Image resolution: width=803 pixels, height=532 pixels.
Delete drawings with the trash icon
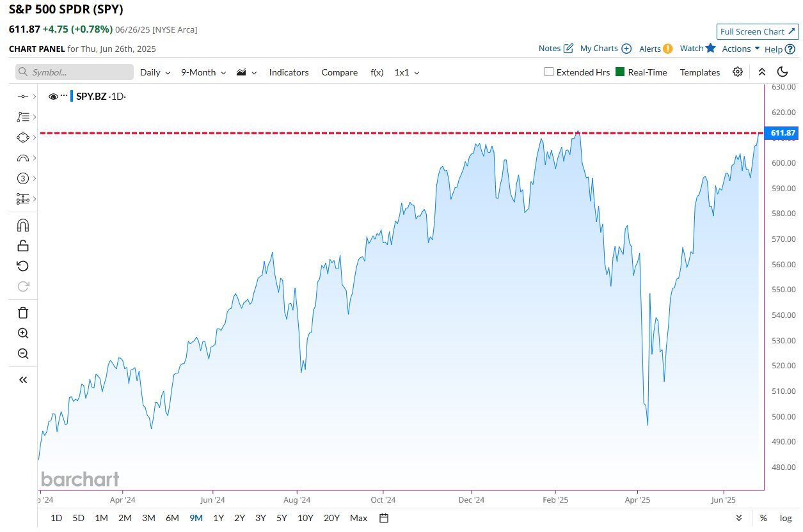pos(23,313)
